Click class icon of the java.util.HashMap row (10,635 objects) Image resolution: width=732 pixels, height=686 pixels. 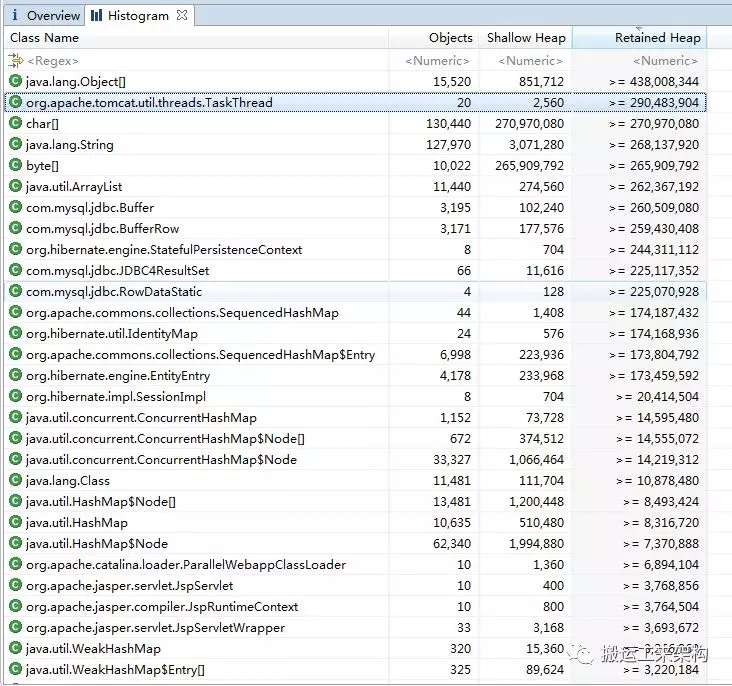click(x=15, y=523)
